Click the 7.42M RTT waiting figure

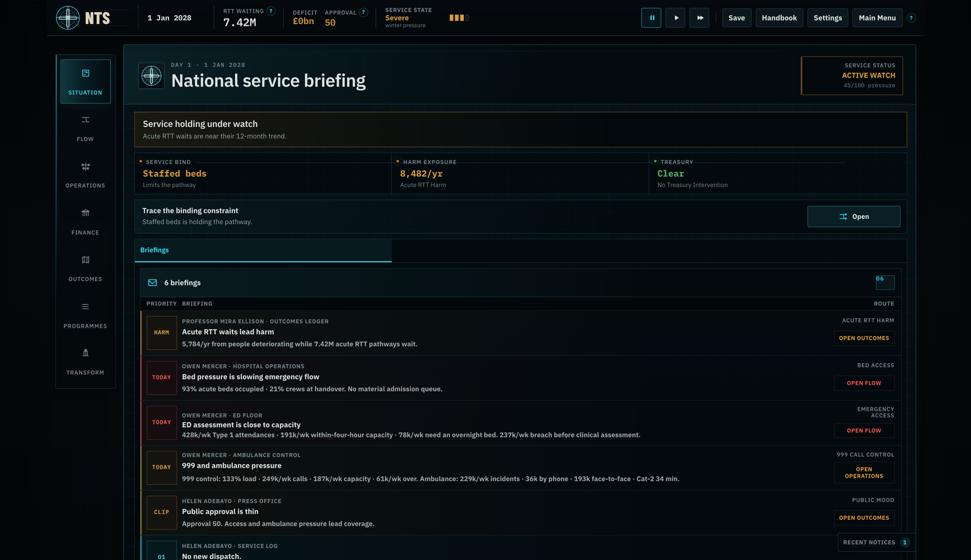[240, 22]
